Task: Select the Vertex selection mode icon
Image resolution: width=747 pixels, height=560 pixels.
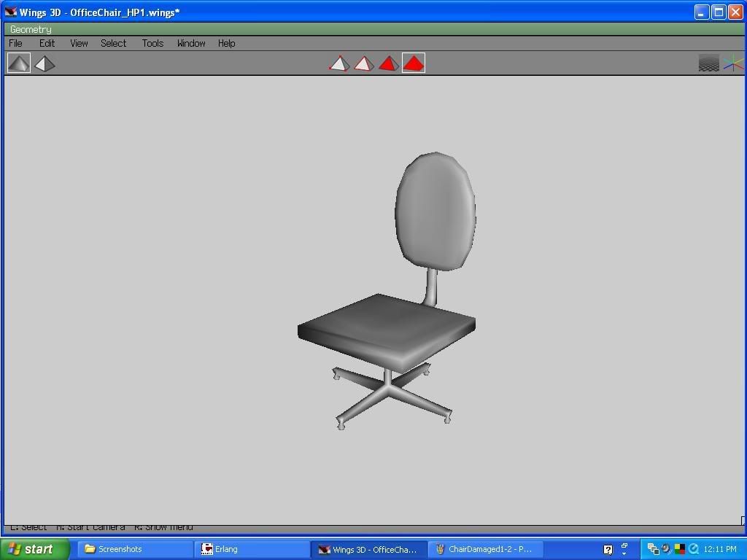Action: pyautogui.click(x=339, y=63)
